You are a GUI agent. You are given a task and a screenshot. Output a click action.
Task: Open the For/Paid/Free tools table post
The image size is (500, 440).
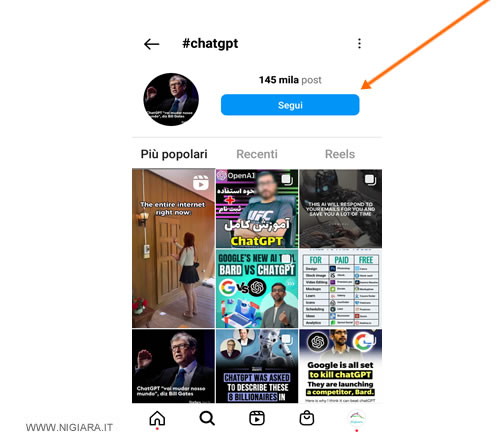pyautogui.click(x=340, y=288)
